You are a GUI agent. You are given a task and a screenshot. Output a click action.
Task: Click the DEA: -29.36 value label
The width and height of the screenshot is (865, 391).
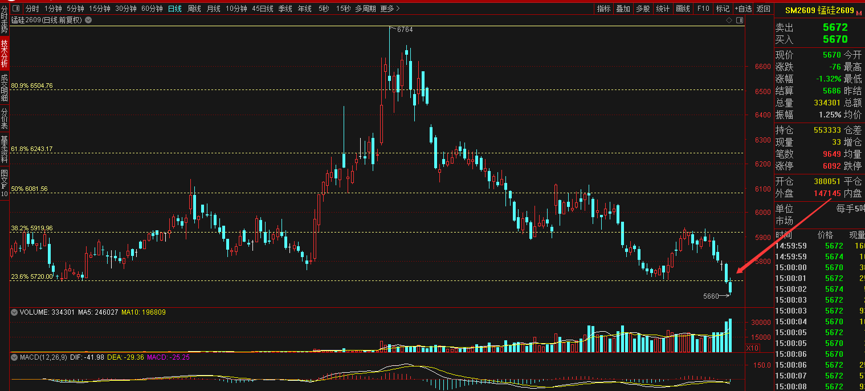127,358
